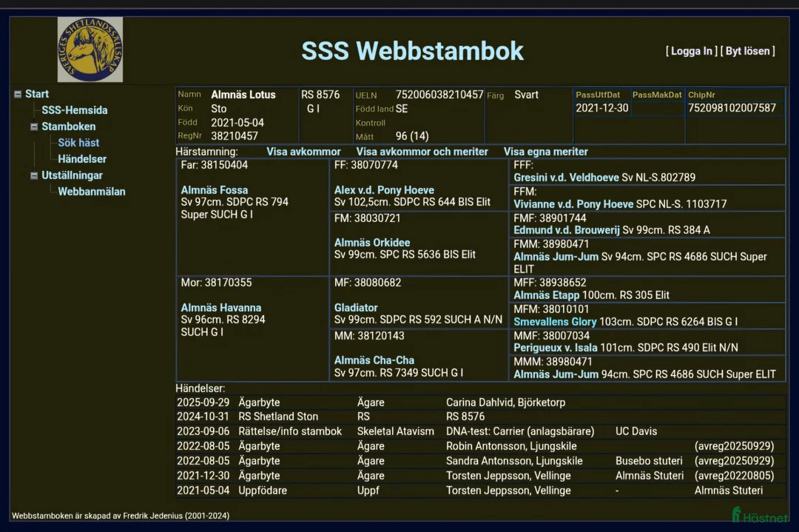Open Händelser in sidebar tree
Image resolution: width=799 pixels, height=532 pixels.
coord(82,159)
